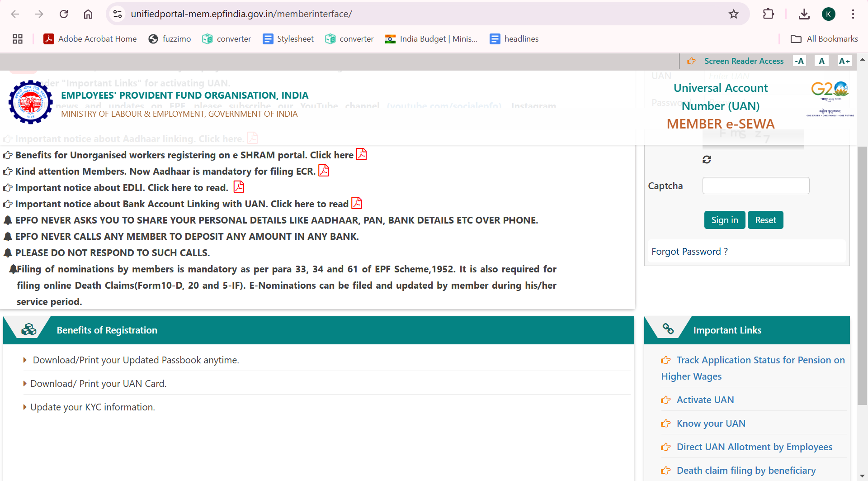Refresh the captcha code
Viewport: 868px width, 481px height.
tap(707, 159)
